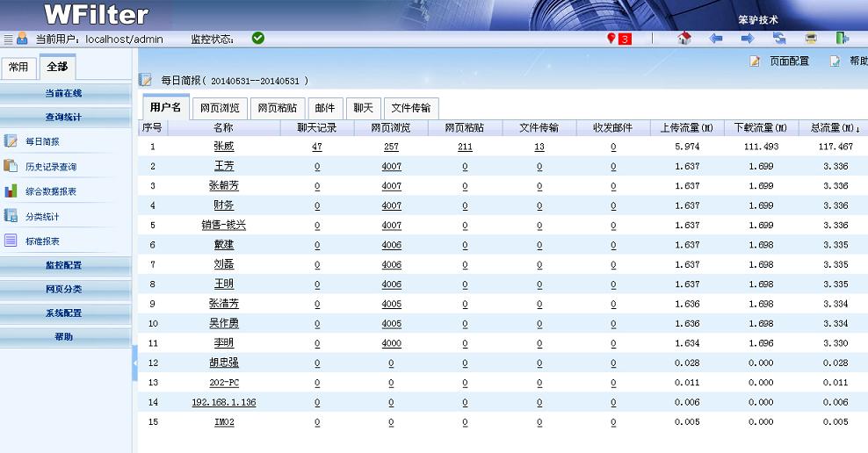Expand the 系统配置 sidebar section
This screenshot has width=868, height=453.
65,313
